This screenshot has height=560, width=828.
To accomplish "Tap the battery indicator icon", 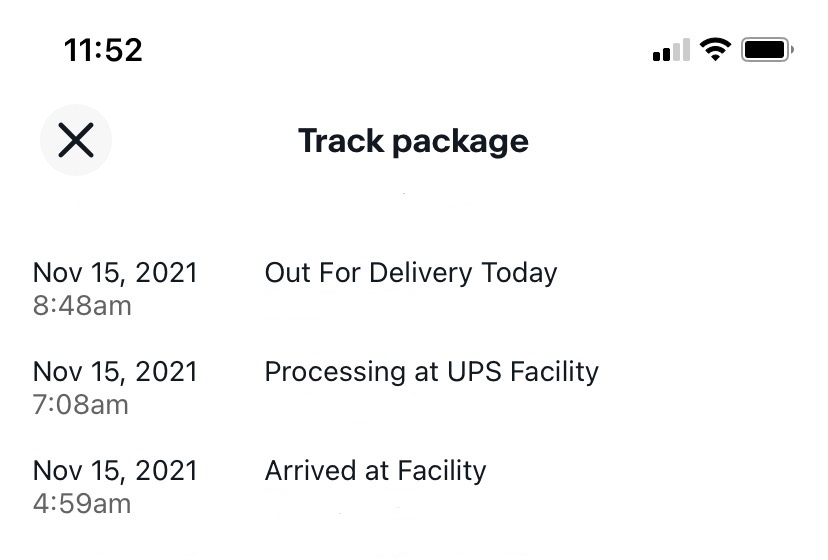I will [767, 49].
